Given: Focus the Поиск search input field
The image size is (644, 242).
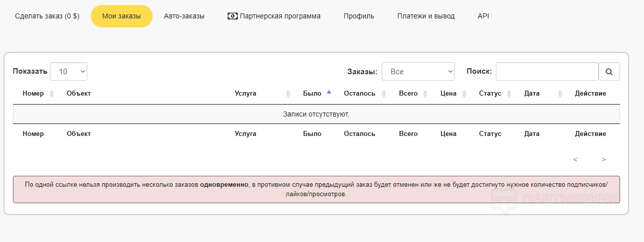Looking at the screenshot, I should (547, 72).
